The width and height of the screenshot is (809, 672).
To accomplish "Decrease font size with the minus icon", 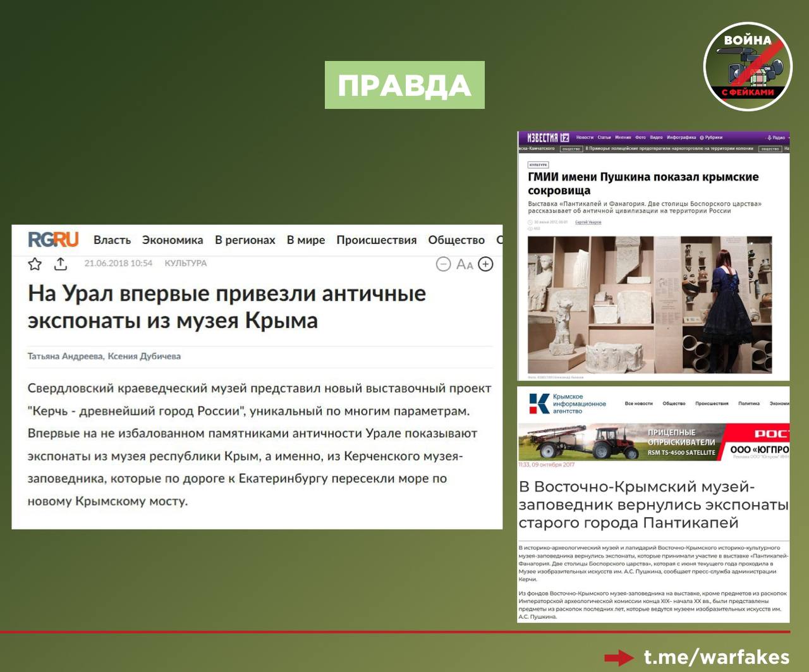I will (444, 264).
